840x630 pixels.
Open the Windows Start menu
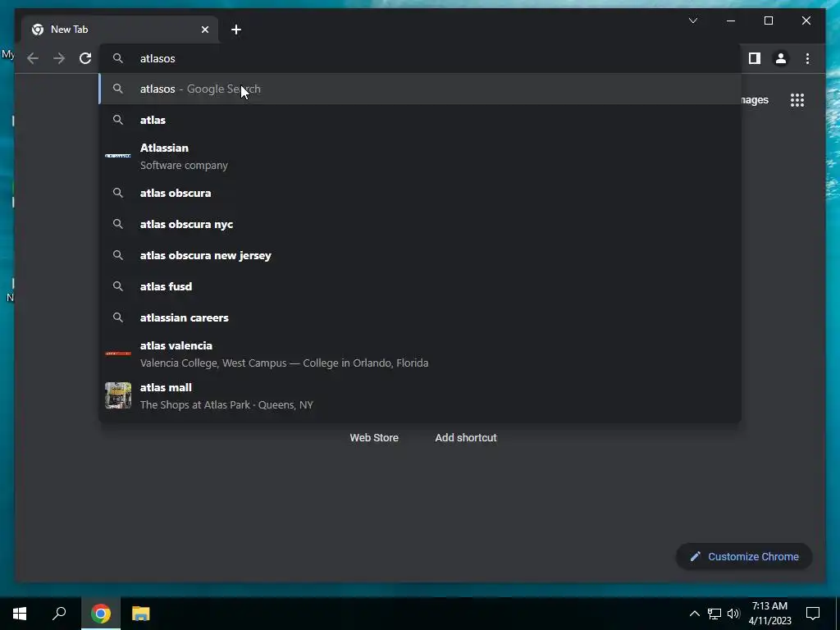tap(20, 614)
